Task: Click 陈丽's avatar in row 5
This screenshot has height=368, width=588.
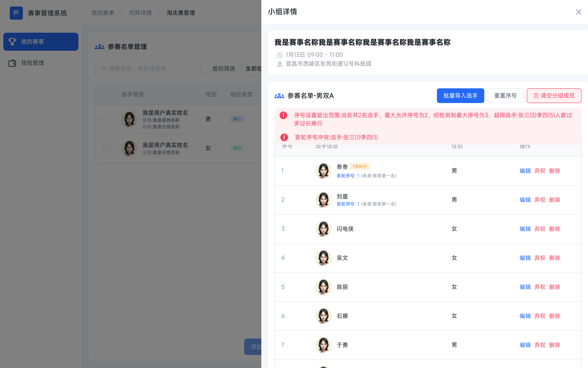Action: (x=323, y=287)
